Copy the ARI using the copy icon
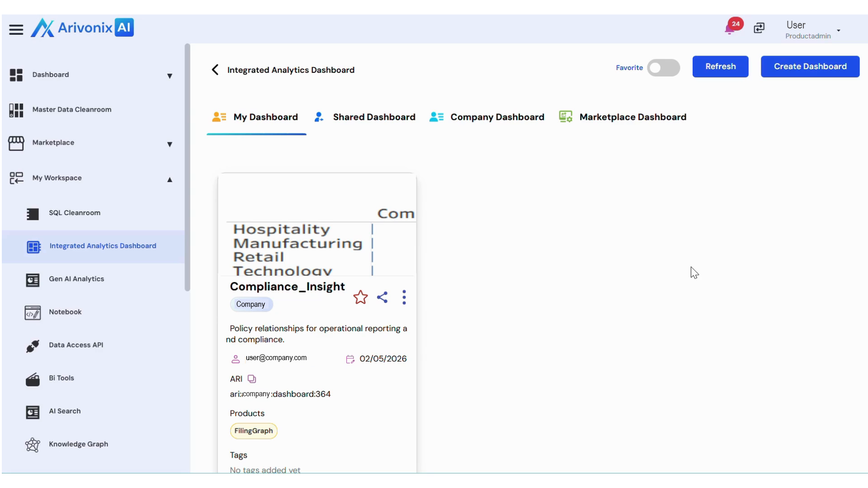Screen dimensions: 868x488 (252, 379)
